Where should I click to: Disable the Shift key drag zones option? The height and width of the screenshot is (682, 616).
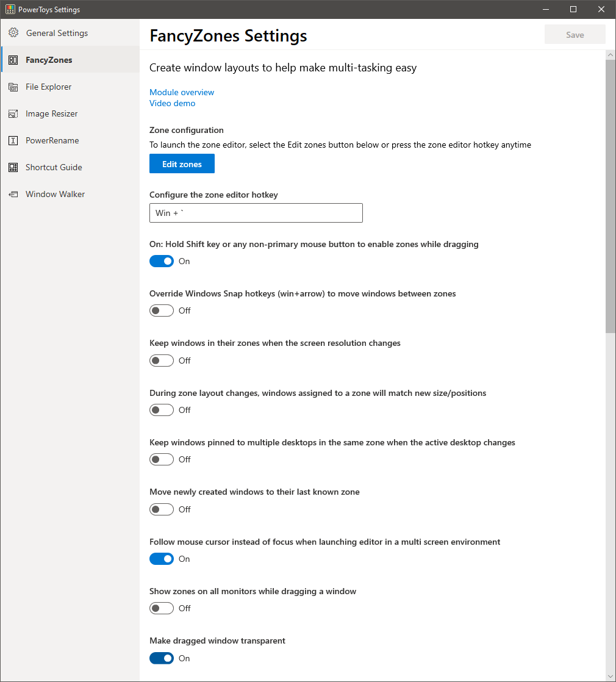tap(161, 260)
